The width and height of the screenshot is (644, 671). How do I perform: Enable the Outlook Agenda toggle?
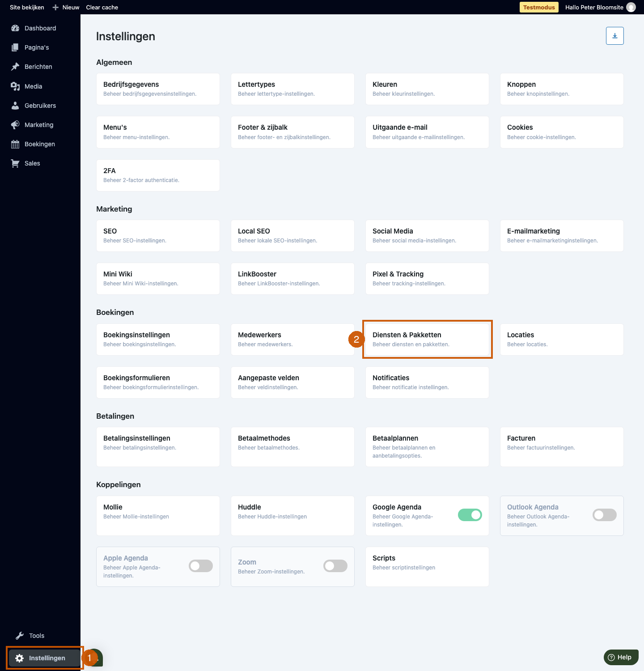(x=605, y=515)
